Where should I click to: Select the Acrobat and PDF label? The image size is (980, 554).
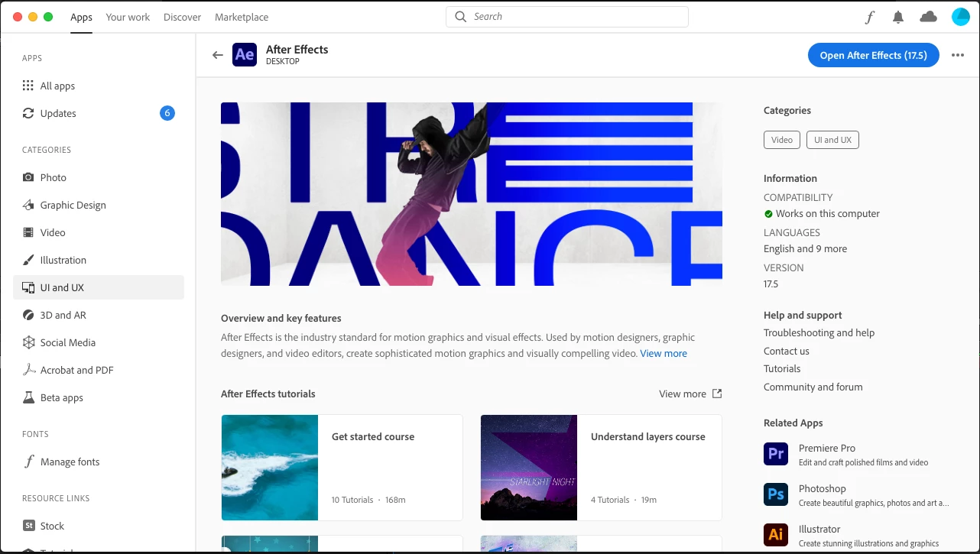point(77,370)
